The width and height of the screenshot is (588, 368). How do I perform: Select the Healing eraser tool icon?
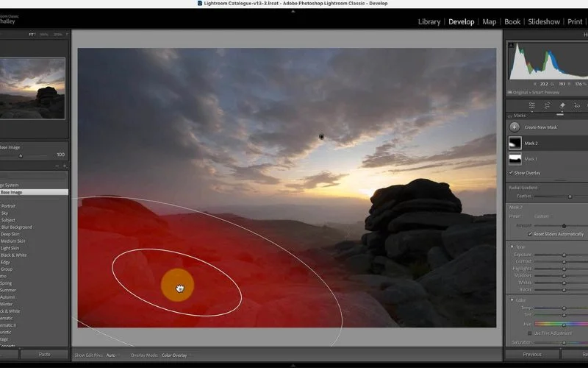[x=562, y=106]
